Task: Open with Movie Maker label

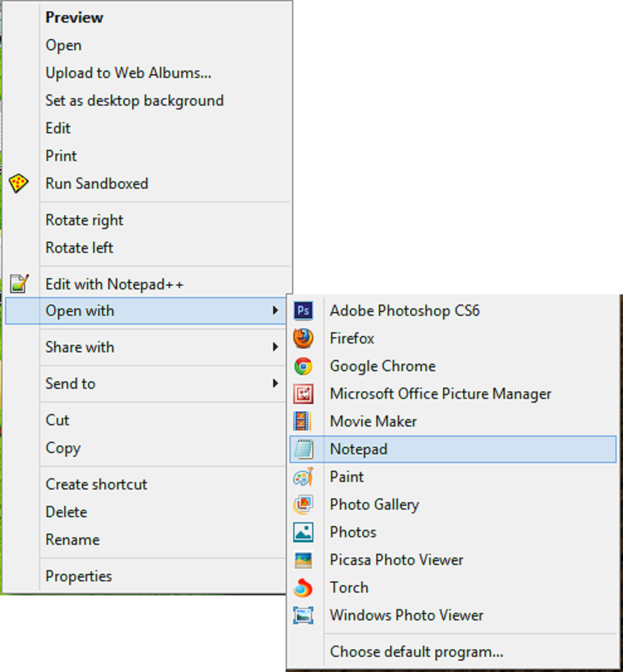Action: (373, 422)
